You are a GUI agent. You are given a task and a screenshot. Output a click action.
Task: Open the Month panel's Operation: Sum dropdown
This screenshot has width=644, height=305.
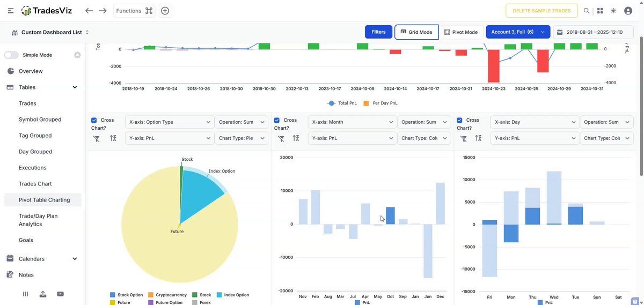tap(424, 122)
